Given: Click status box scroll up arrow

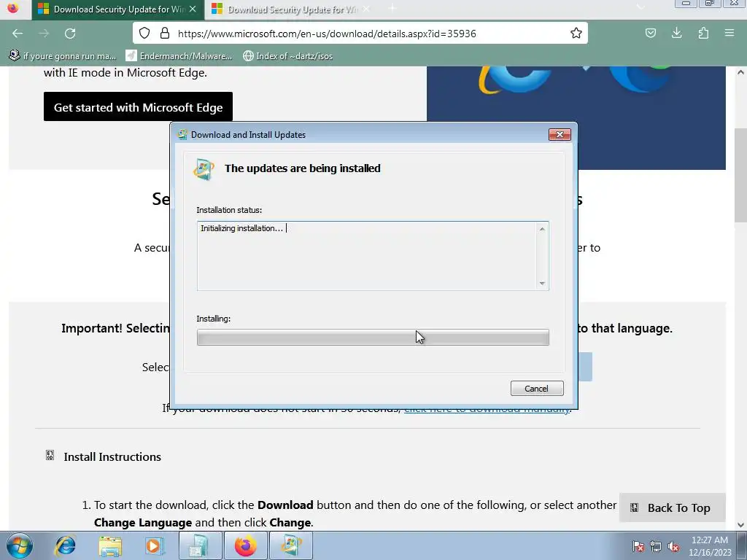Looking at the screenshot, I should [542, 229].
